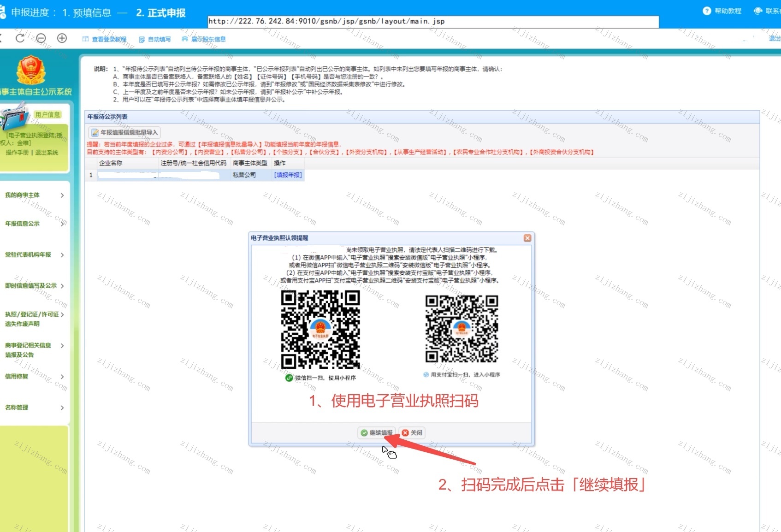
Task: Expand 年报信息公示 menu
Action: click(x=35, y=224)
